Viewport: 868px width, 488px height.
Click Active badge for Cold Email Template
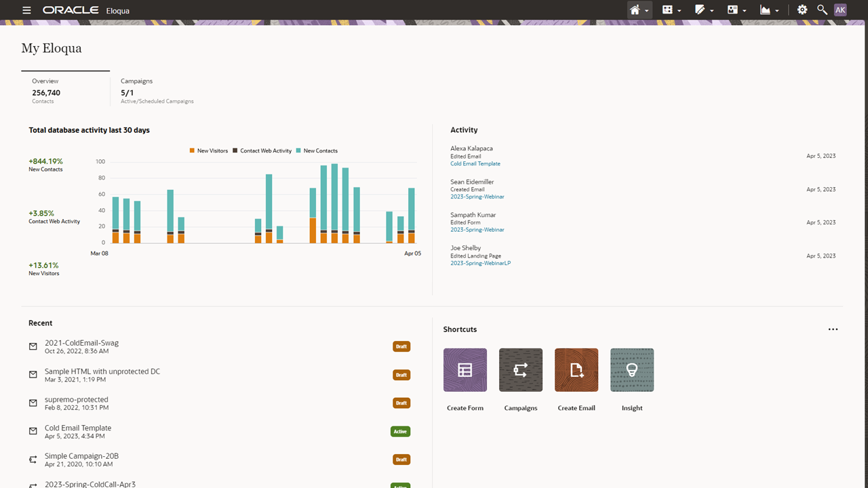point(401,431)
